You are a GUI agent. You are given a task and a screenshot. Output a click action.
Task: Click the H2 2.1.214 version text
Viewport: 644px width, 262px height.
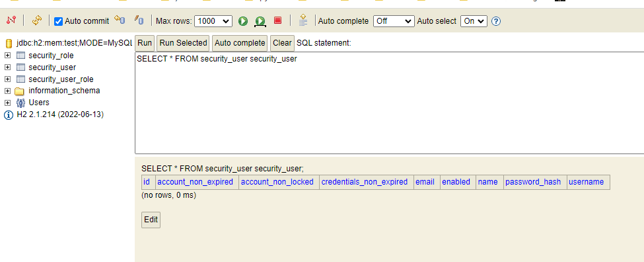[x=60, y=114]
